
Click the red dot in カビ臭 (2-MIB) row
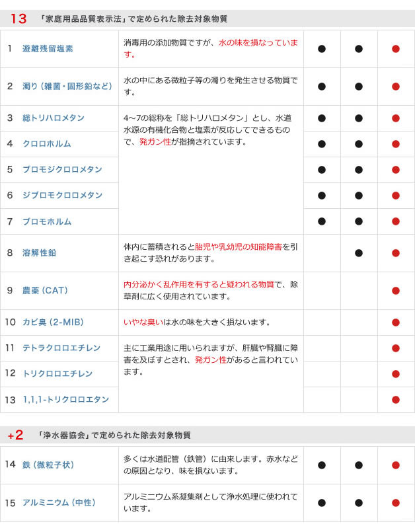point(396,323)
